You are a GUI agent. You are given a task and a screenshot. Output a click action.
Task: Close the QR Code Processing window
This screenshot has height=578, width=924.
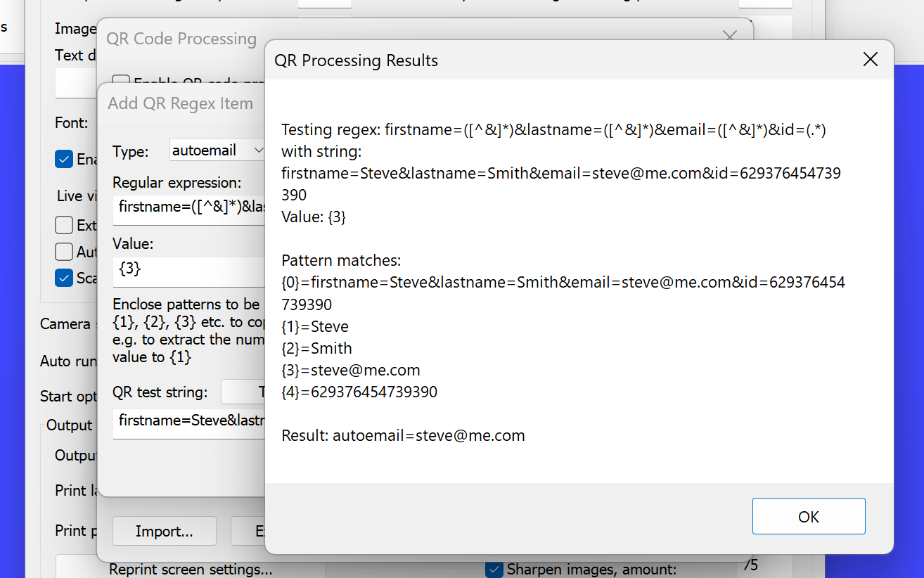click(x=729, y=35)
